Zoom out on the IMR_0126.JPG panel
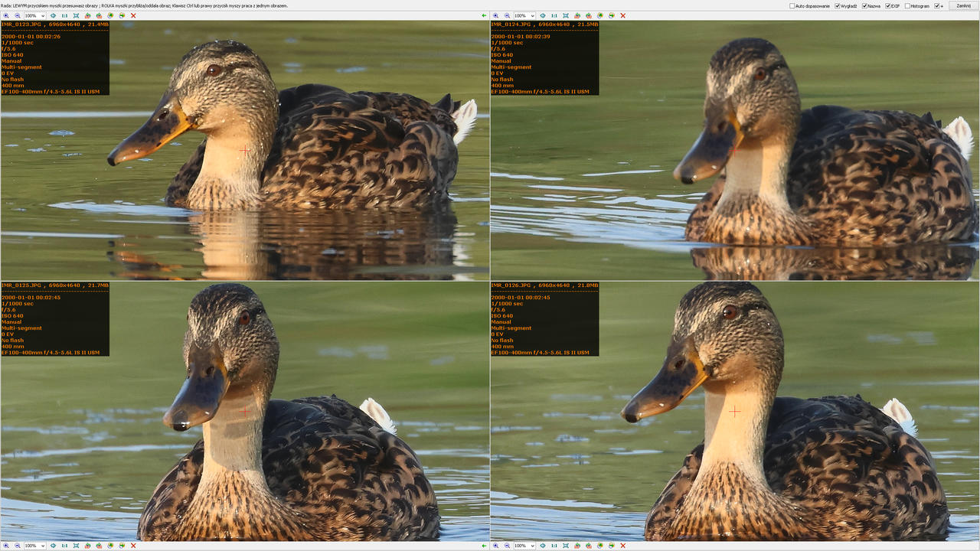Screen dimensions: 980x551 tap(507, 546)
